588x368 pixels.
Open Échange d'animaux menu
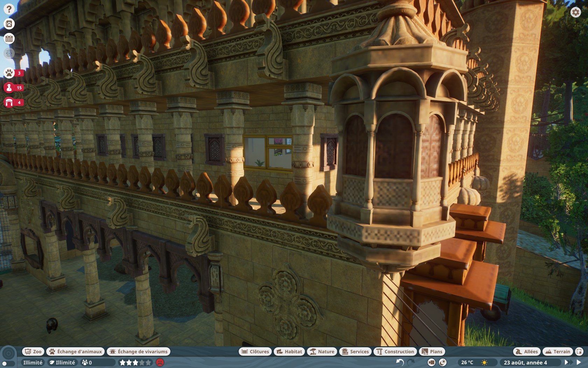(x=76, y=352)
